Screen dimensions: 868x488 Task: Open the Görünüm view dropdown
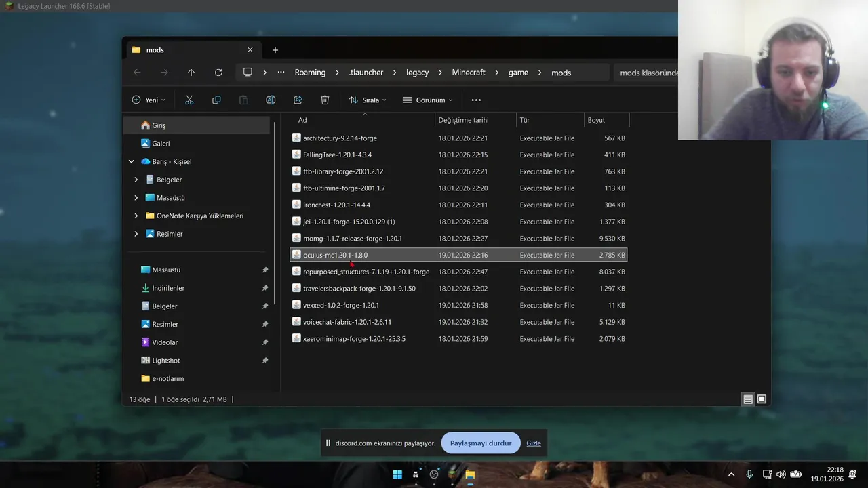(x=428, y=100)
